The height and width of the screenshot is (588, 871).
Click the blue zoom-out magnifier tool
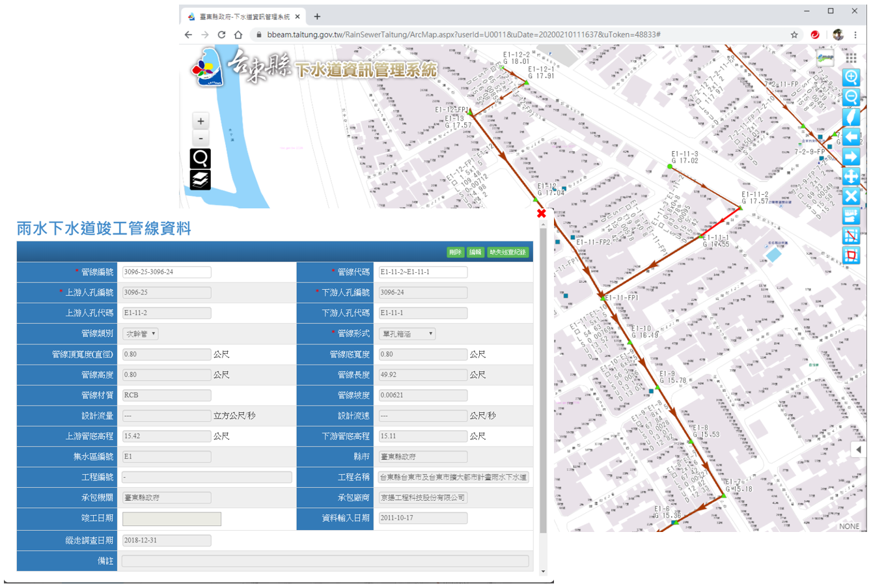(851, 97)
